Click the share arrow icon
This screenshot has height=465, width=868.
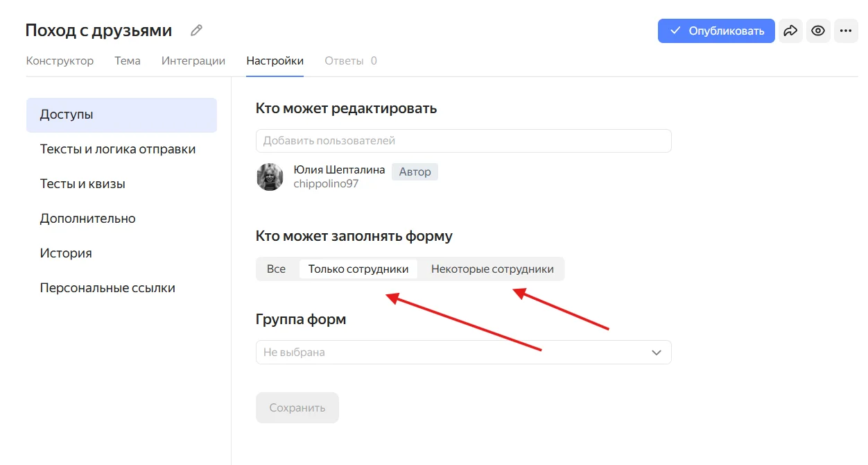pyautogui.click(x=790, y=31)
